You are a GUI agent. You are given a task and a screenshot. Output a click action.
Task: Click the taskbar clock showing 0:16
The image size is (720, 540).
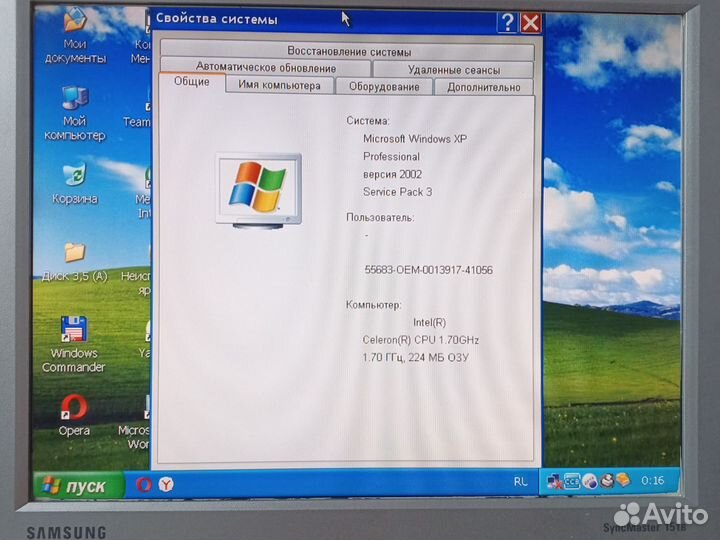pyautogui.click(x=652, y=481)
